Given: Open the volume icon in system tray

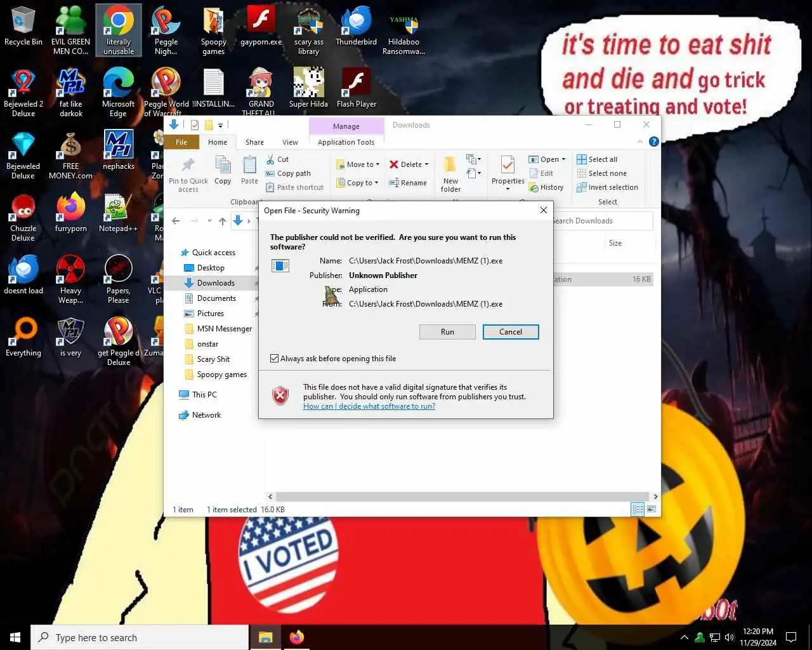Looking at the screenshot, I should tap(729, 637).
